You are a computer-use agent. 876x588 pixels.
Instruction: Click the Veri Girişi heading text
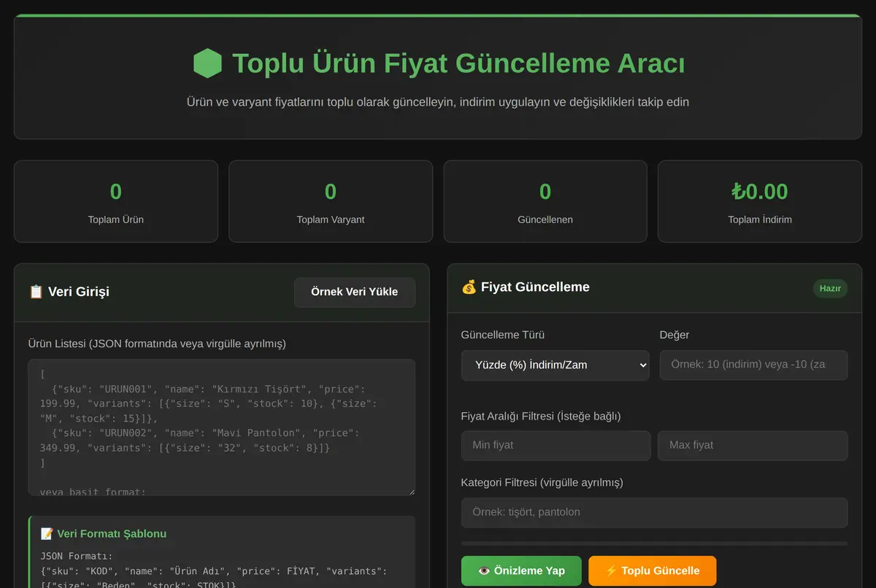[78, 292]
